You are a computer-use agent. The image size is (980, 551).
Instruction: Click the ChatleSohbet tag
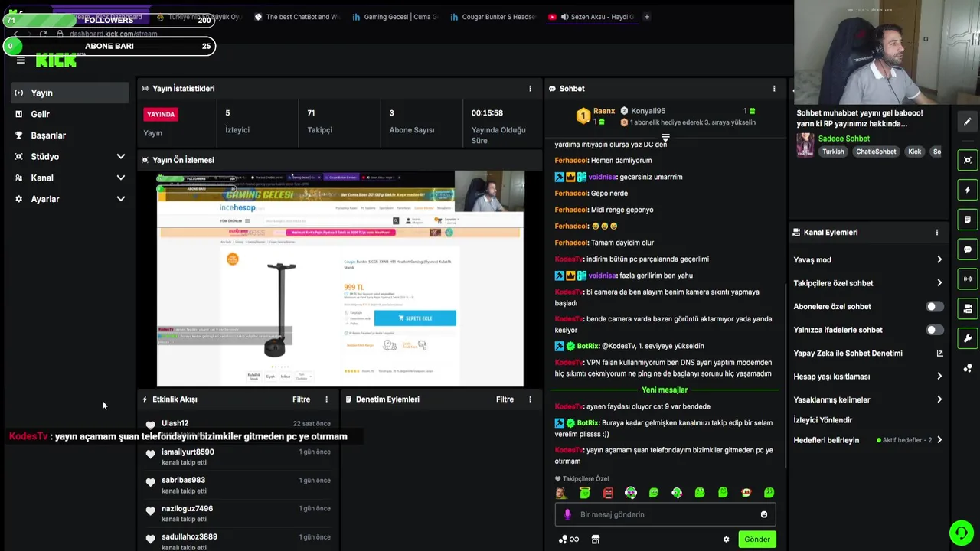click(876, 152)
